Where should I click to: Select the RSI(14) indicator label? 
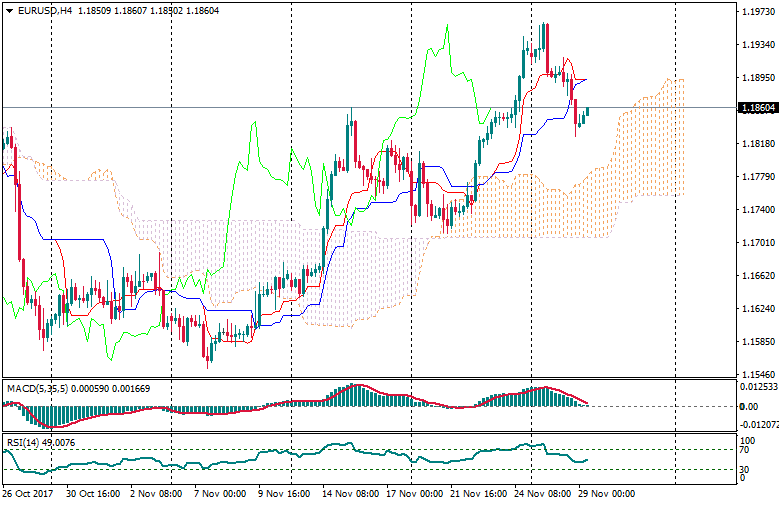tap(20, 442)
